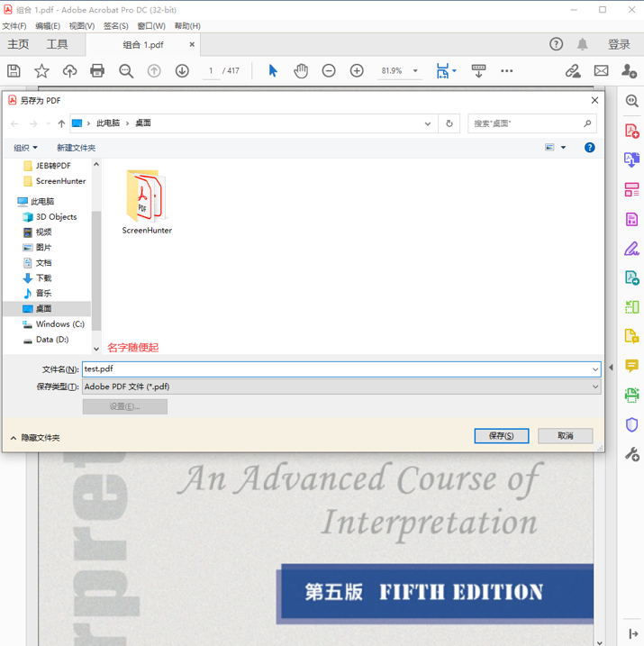Viewport: 644px width, 646px height.
Task: Click the star bookmark icon
Action: (41, 71)
